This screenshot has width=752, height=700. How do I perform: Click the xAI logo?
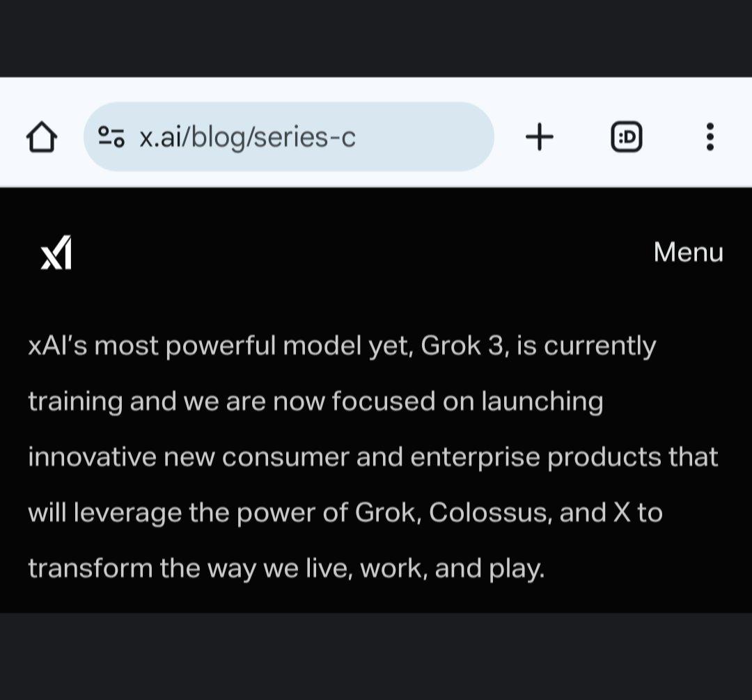click(56, 253)
